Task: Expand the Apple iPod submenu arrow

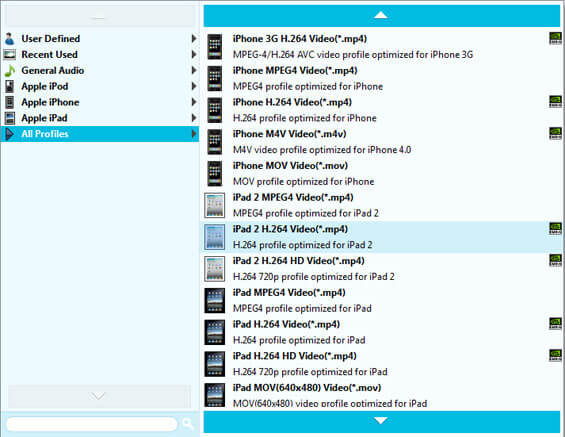Action: (x=194, y=86)
